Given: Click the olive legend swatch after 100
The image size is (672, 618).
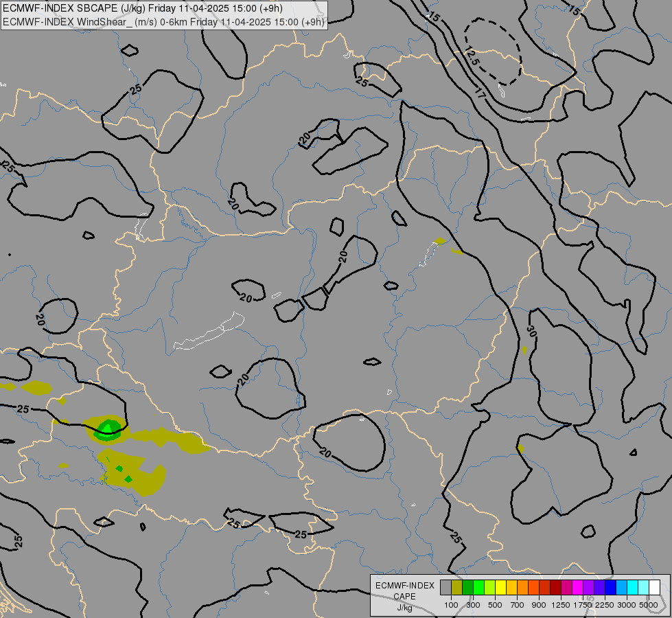Looking at the screenshot, I should pyautogui.click(x=456, y=588).
